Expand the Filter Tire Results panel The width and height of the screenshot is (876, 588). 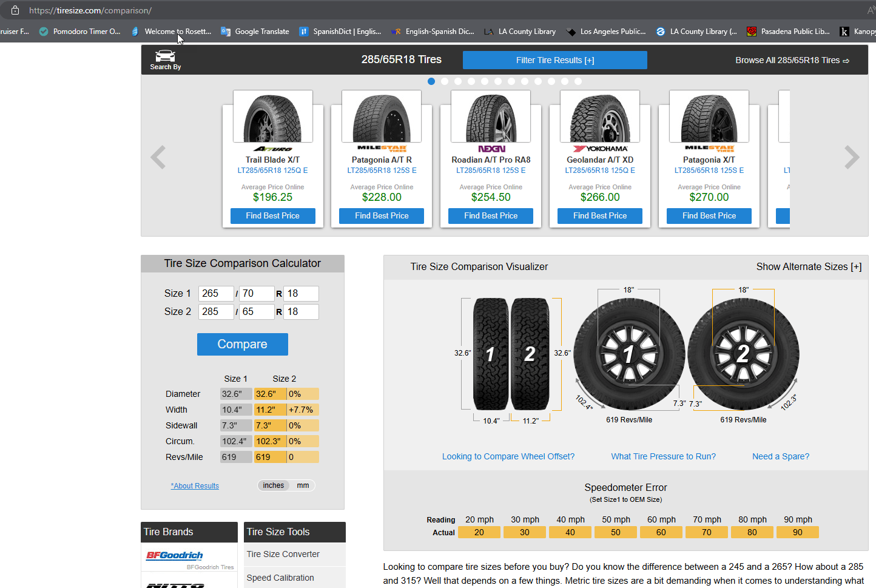pos(554,60)
